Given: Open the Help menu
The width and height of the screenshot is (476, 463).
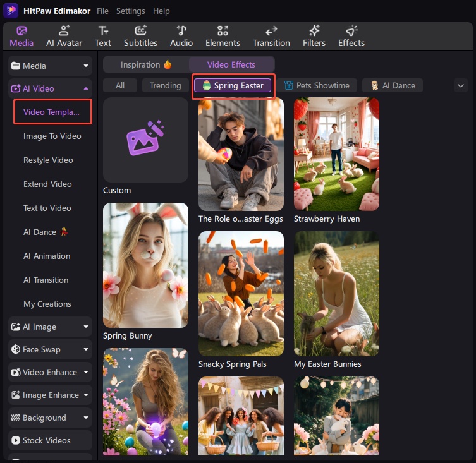Looking at the screenshot, I should pos(161,11).
